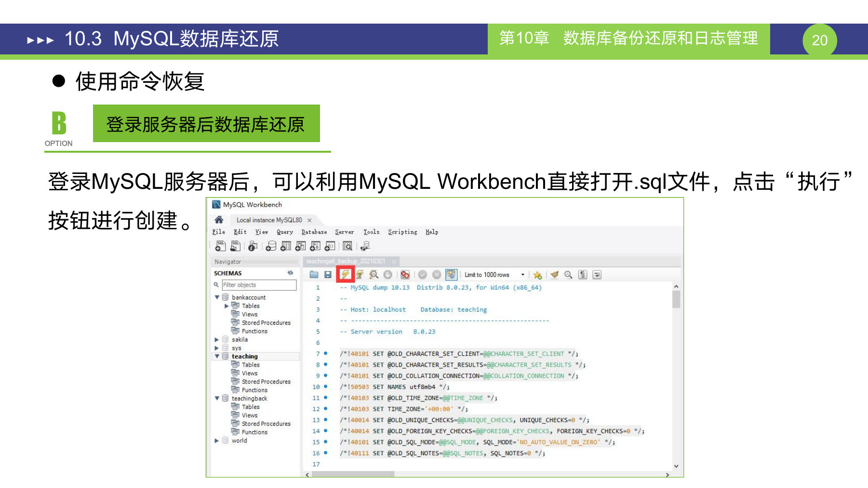The width and height of the screenshot is (868, 488).
Task: Toggle invisible characters display
Action: click(x=583, y=275)
